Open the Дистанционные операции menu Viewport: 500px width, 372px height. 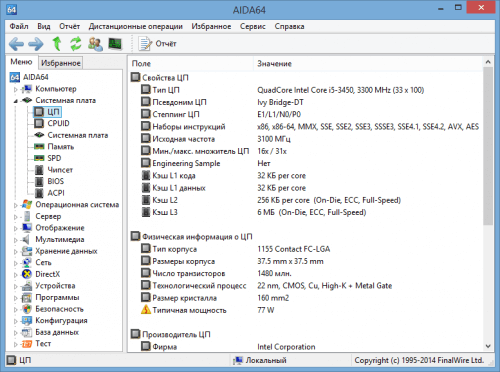pos(136,26)
